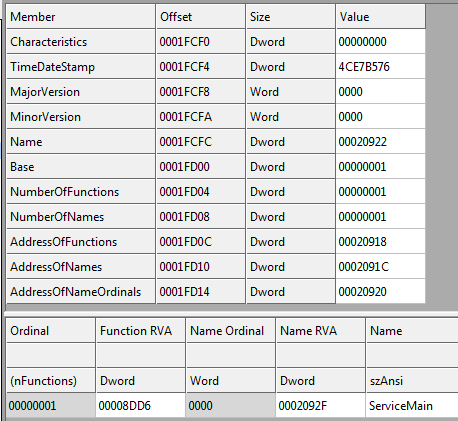The width and height of the screenshot is (458, 421).
Task: Select the NumberOfFunctions member cell
Action: pos(81,192)
